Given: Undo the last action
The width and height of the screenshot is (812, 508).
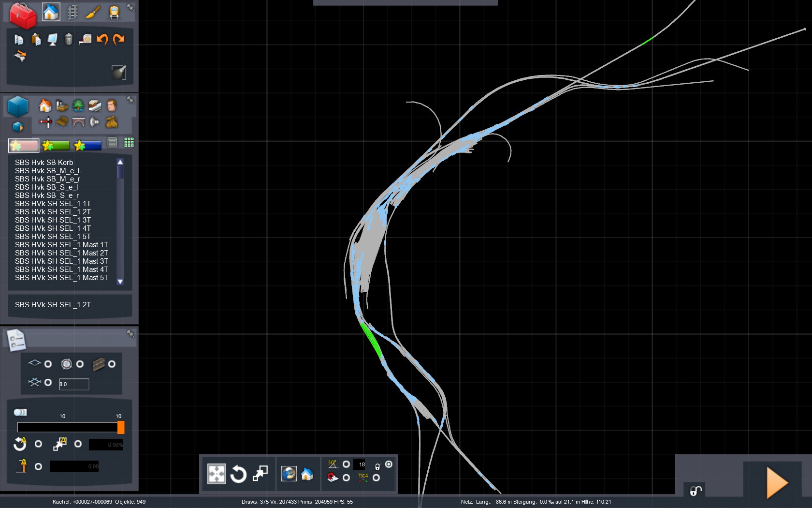Looking at the screenshot, I should (102, 39).
